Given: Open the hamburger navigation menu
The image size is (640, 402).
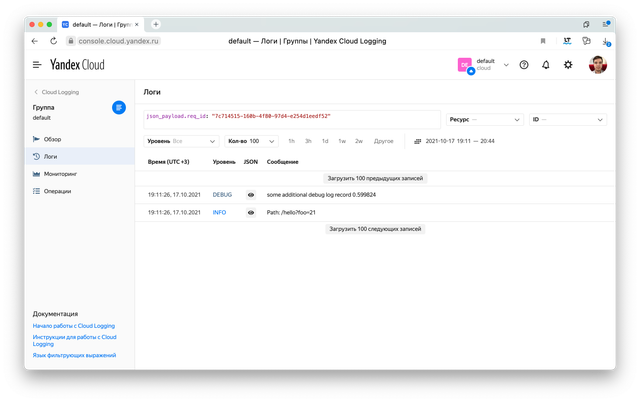Looking at the screenshot, I should [x=37, y=65].
